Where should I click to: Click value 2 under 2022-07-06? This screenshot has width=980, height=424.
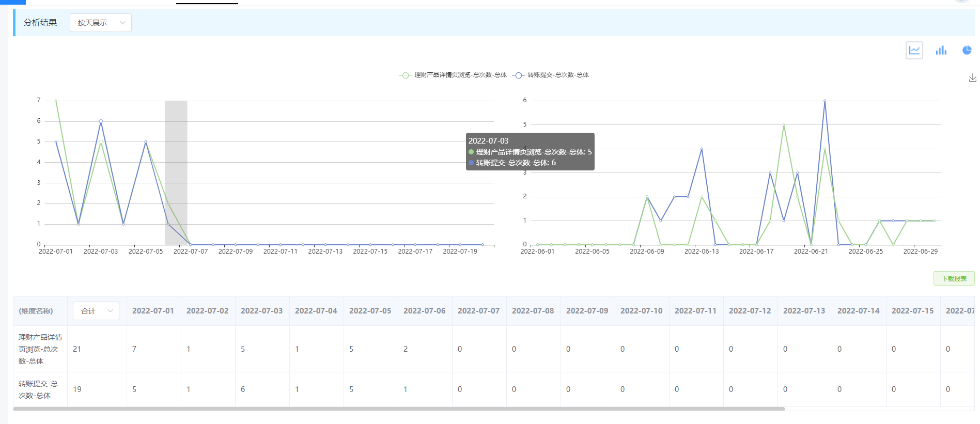(406, 349)
